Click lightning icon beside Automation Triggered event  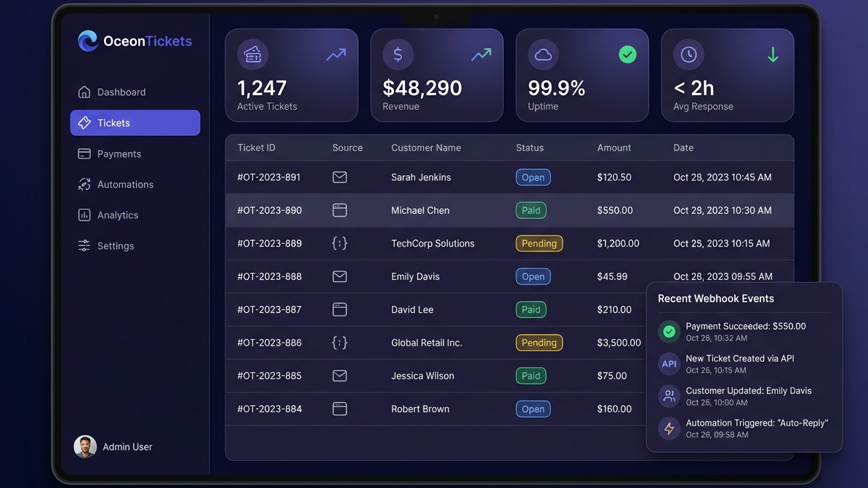pos(669,428)
